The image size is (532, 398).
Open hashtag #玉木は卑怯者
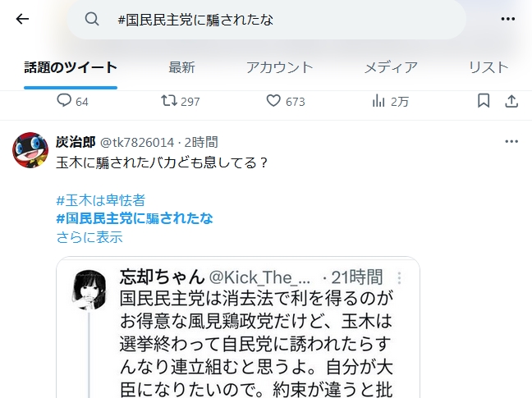(101, 200)
